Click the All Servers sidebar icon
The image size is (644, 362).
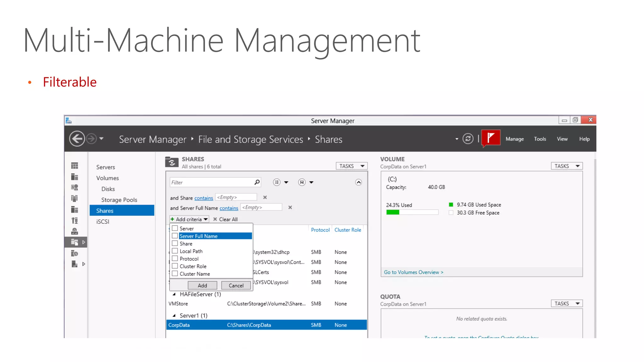click(x=75, y=188)
